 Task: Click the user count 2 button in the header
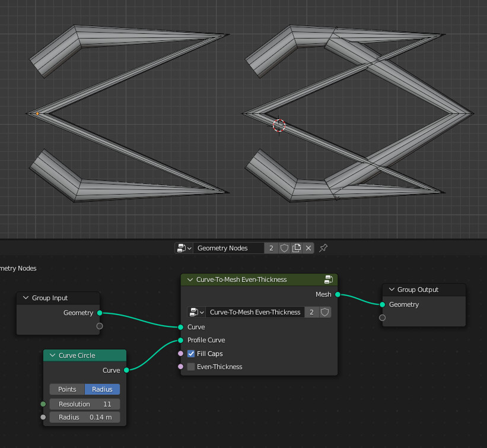271,248
